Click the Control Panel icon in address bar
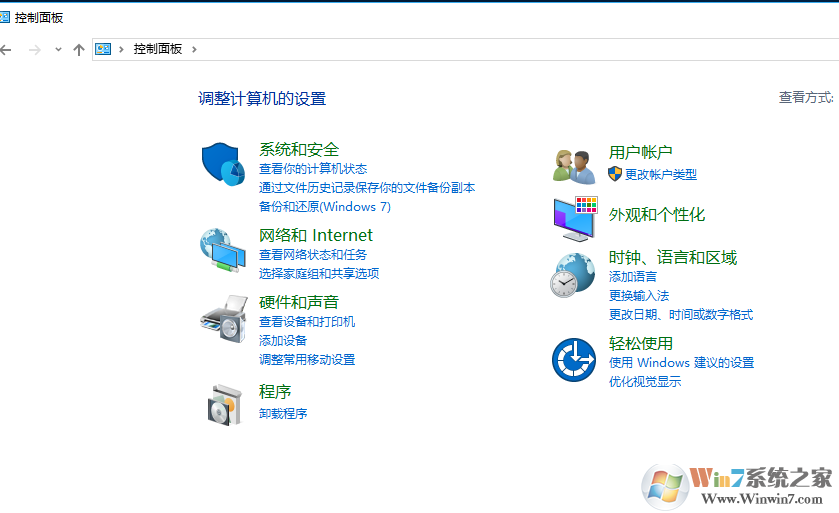Viewport: 839px width, 513px height. tap(103, 49)
